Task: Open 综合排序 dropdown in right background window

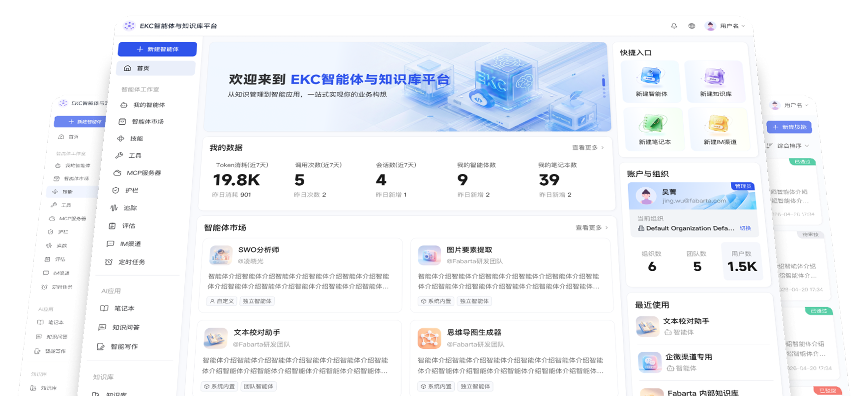Action: tap(788, 146)
